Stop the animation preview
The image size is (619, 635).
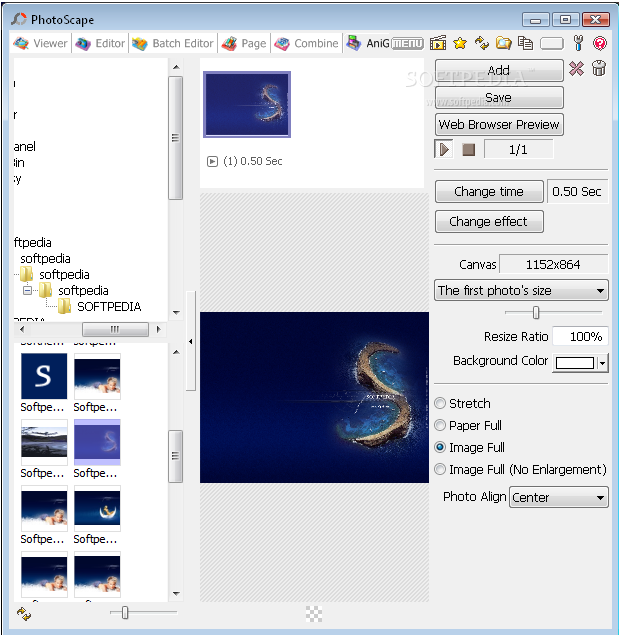(469, 149)
